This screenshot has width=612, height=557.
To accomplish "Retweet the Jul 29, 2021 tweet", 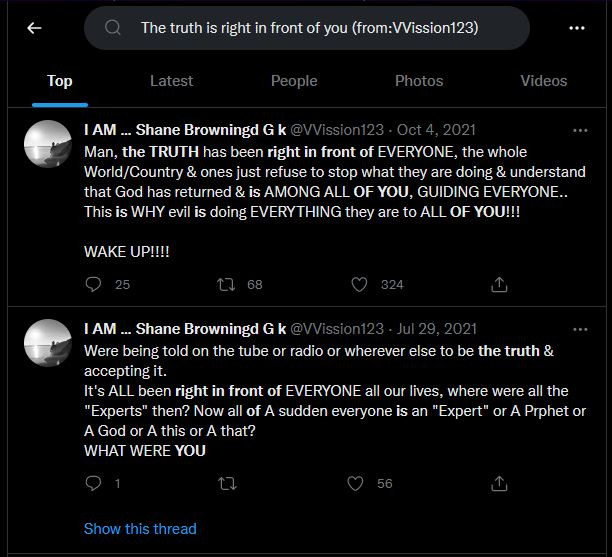I will pos(226,483).
